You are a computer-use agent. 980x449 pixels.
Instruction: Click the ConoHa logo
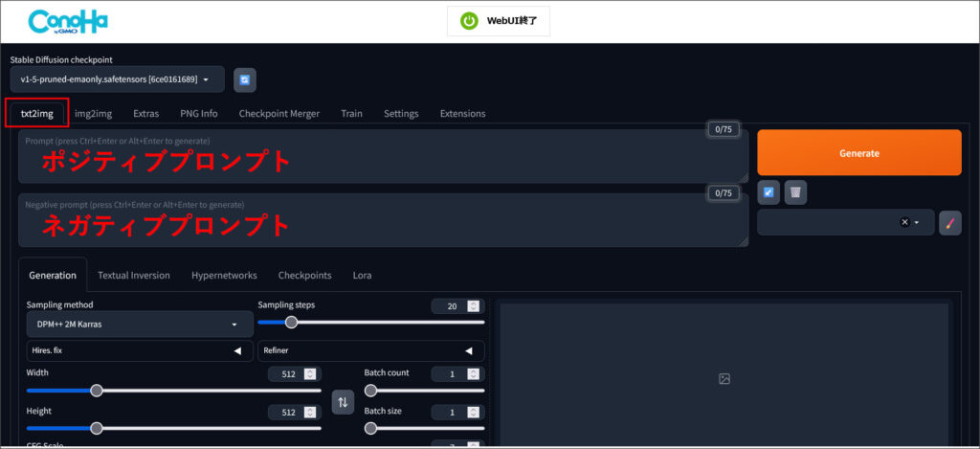(x=68, y=21)
